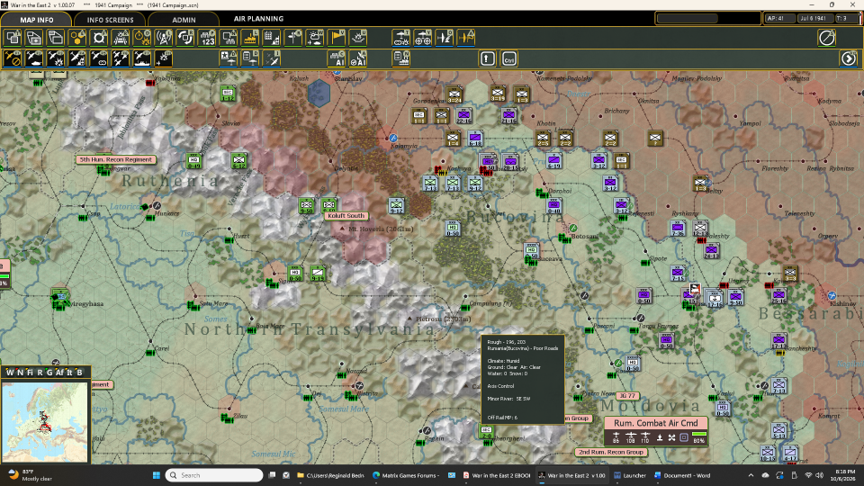Toggle the hexagon grid overlay icon
Image resolution: width=864 pixels, height=486 pixels.
click(77, 38)
